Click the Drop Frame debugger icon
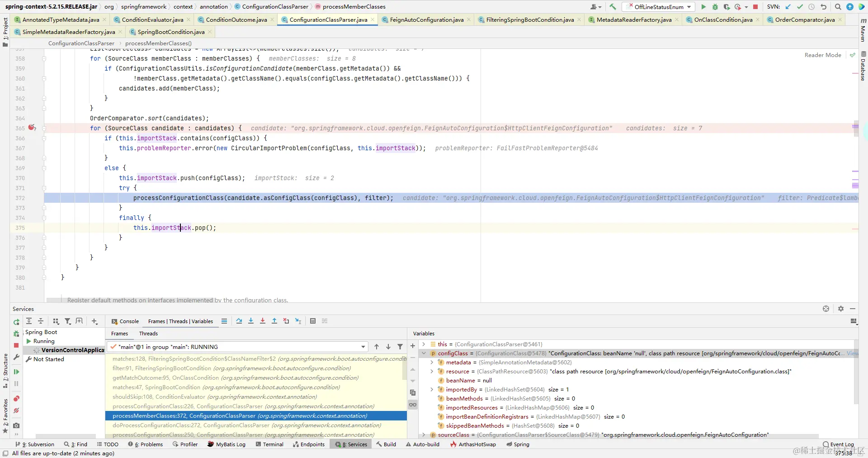The height and width of the screenshot is (458, 868). [x=286, y=321]
